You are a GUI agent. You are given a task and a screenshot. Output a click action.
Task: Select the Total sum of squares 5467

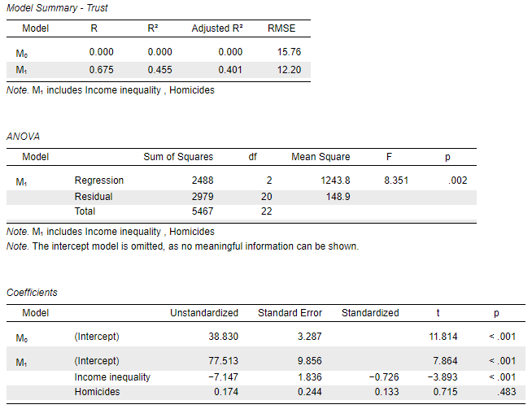(x=202, y=211)
